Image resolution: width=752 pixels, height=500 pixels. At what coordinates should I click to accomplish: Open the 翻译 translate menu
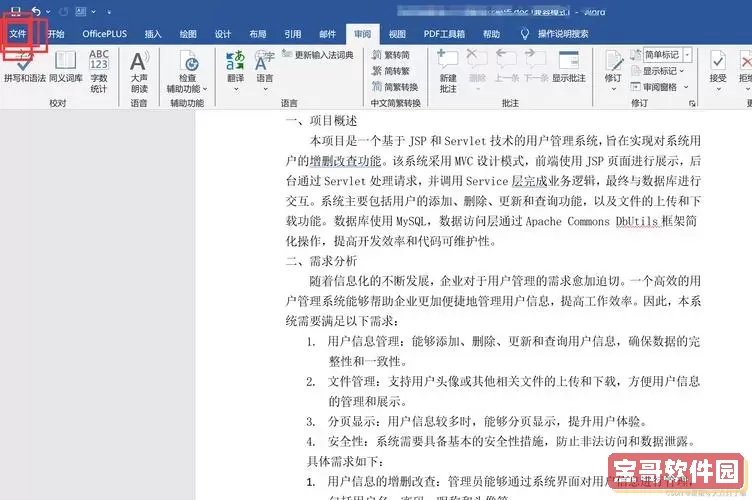coord(235,71)
